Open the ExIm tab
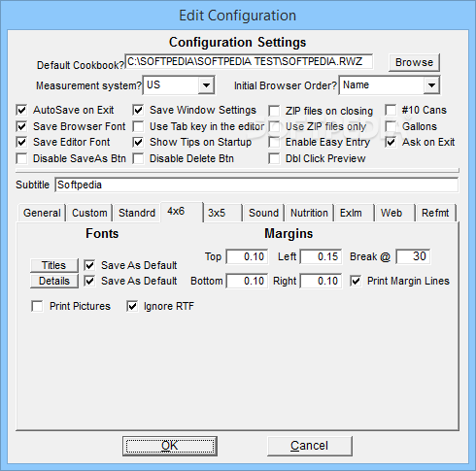 point(355,213)
